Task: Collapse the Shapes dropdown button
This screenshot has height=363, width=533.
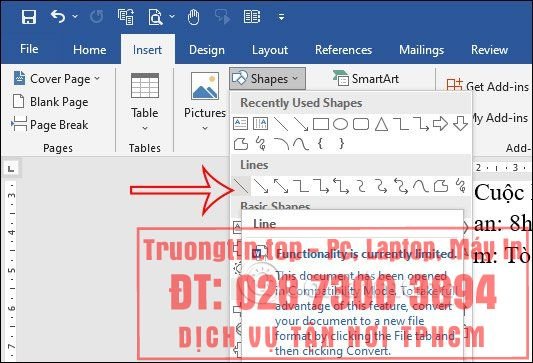Action: tap(267, 79)
